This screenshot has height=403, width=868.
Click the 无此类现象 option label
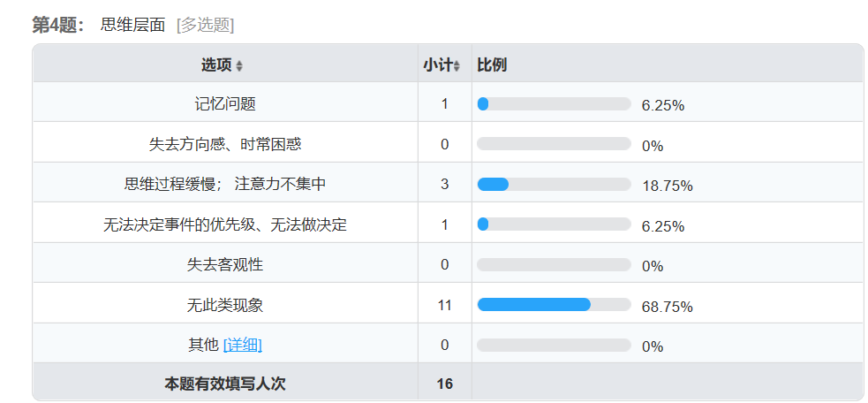(225, 305)
